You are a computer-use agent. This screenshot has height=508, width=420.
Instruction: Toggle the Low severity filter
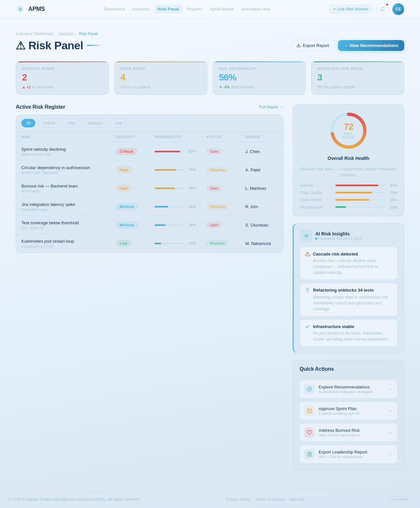(118, 123)
